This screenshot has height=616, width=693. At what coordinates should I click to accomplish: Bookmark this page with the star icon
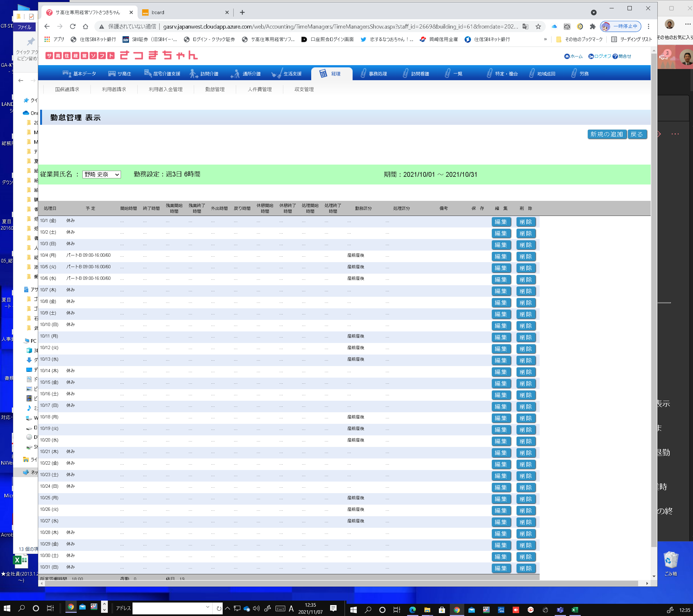pyautogui.click(x=538, y=26)
